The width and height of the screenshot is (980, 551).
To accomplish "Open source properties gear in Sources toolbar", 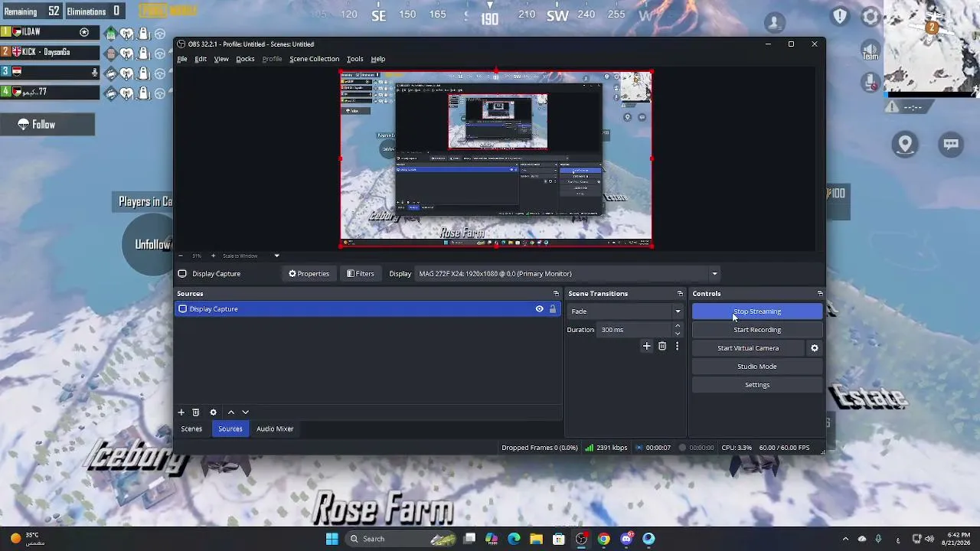I will click(214, 412).
